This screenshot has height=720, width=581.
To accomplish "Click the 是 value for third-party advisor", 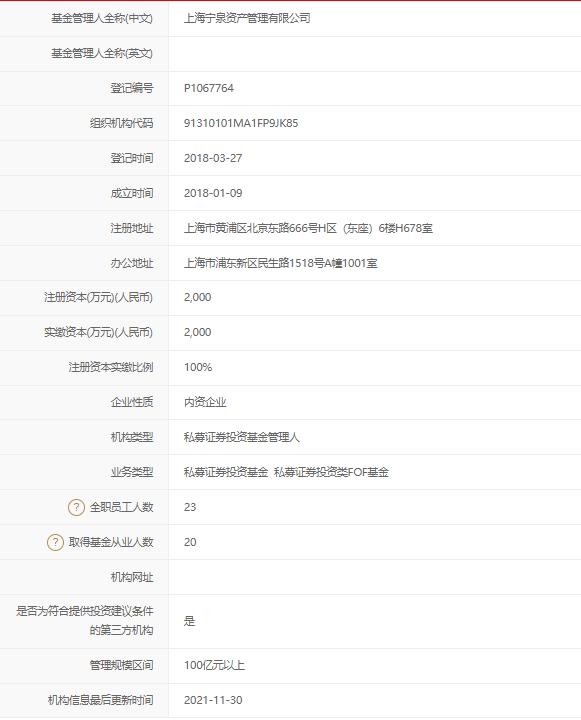I will click(189, 621).
